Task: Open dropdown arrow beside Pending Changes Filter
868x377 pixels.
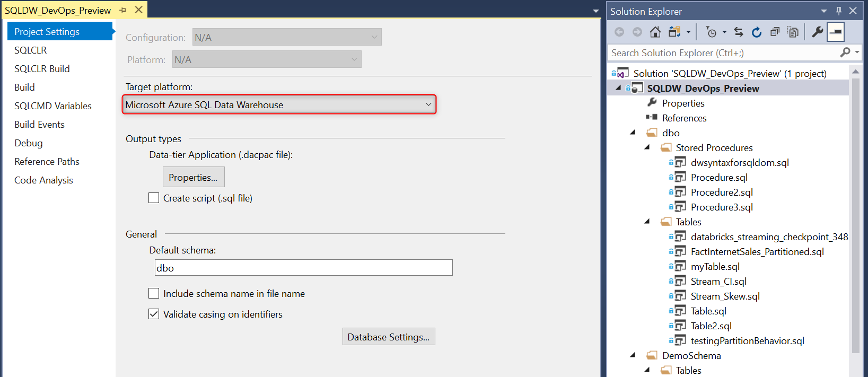Action: click(x=724, y=32)
